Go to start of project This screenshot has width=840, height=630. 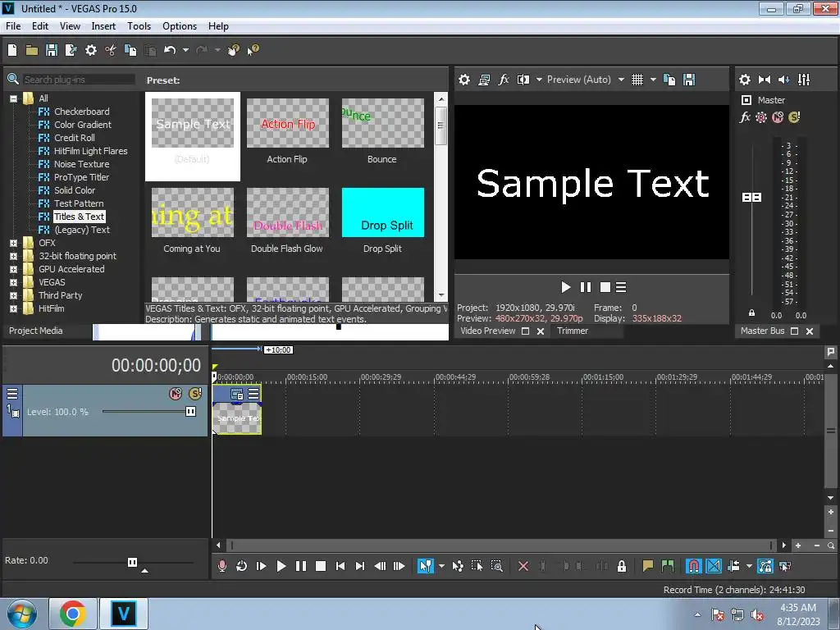[x=340, y=566]
